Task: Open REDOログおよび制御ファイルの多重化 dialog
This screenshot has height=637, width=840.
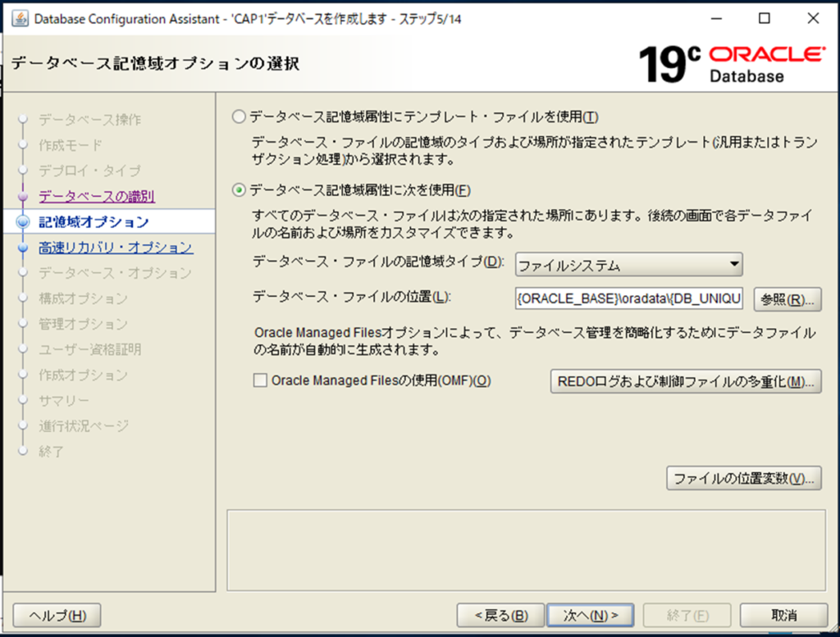Action: (x=685, y=381)
